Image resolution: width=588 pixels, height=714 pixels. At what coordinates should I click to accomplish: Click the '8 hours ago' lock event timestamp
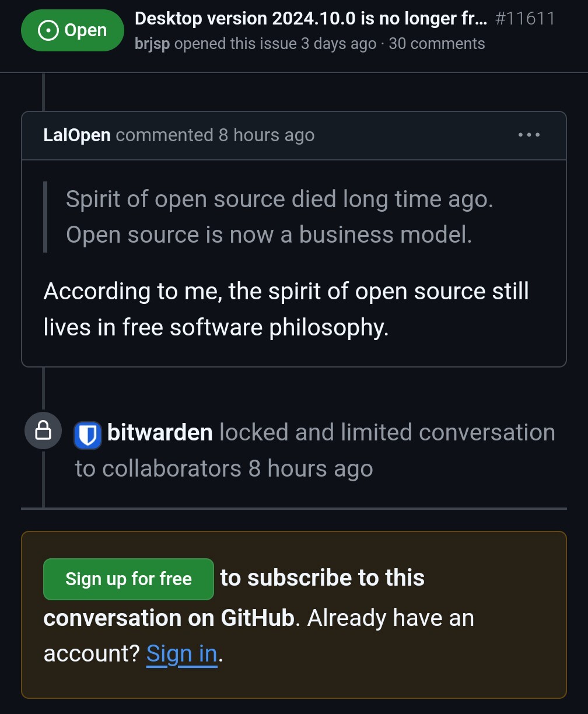pos(311,469)
